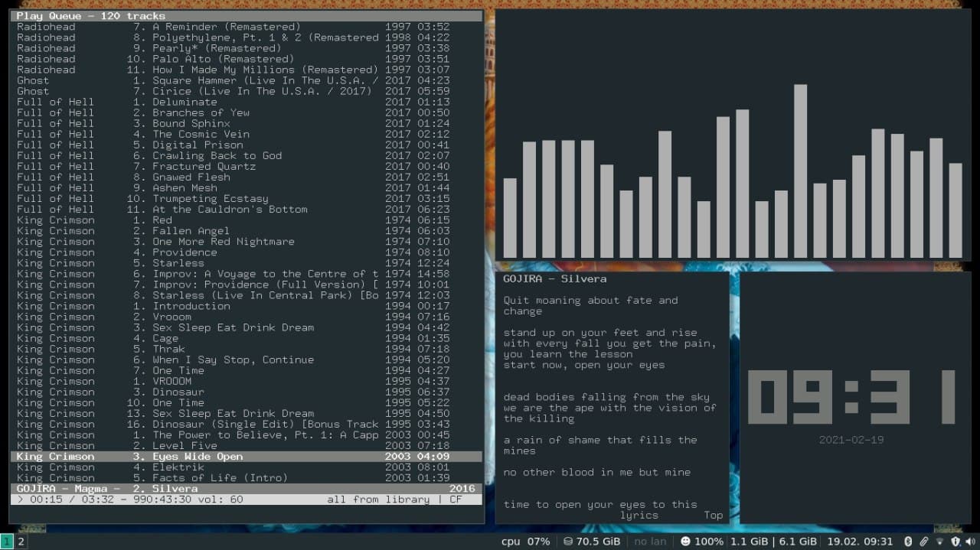This screenshot has height=550, width=980.
Task: Select Full of Hell track Deluminate
Action: (185, 102)
